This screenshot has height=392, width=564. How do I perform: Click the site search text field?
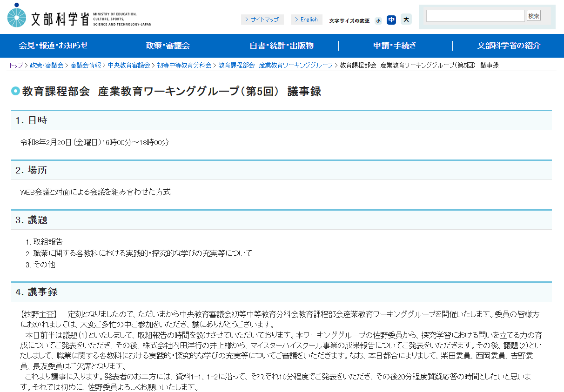[x=475, y=16]
